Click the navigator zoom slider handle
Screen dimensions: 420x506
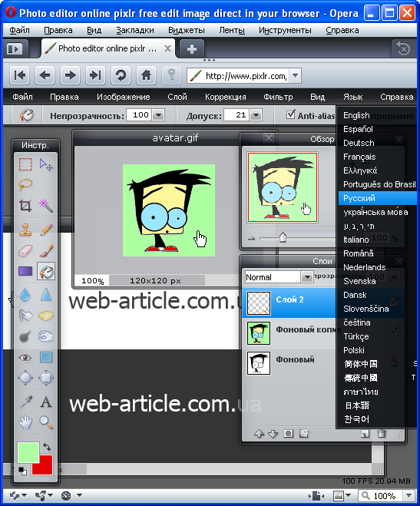(x=283, y=237)
